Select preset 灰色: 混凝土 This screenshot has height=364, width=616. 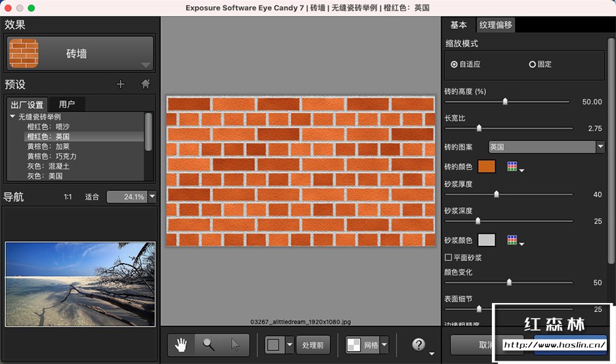pos(49,166)
